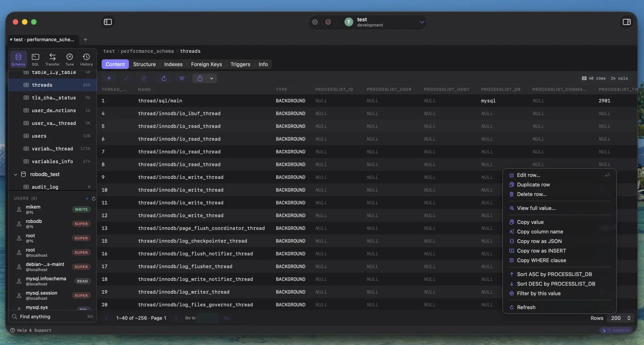Open the History view
644x345 pixels.
(x=86, y=59)
